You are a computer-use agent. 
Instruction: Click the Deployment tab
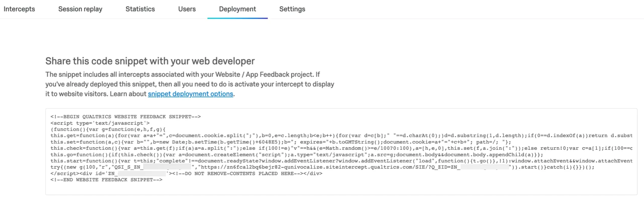(238, 9)
